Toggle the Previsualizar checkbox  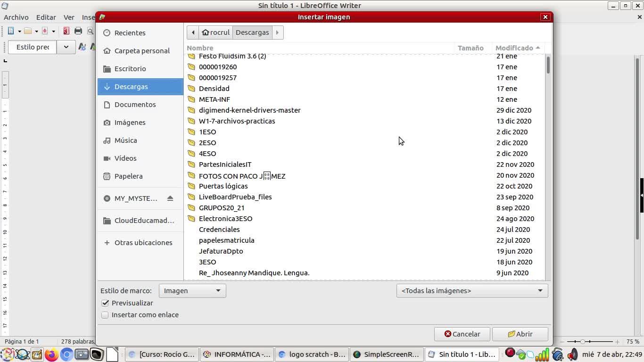(x=105, y=303)
